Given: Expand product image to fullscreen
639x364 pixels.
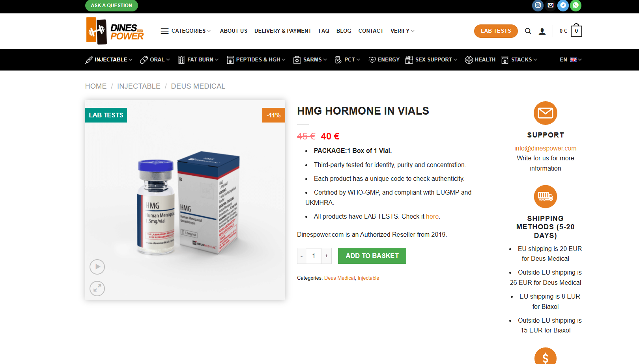Looking at the screenshot, I should (97, 289).
